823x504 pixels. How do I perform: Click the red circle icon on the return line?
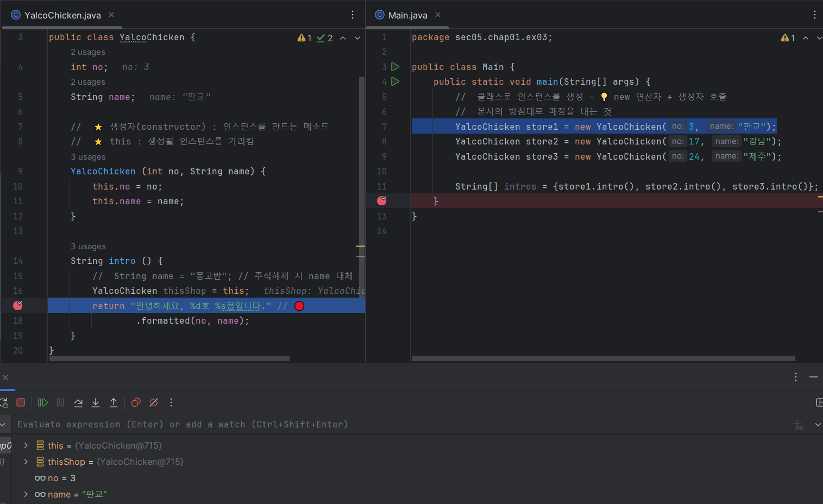299,306
